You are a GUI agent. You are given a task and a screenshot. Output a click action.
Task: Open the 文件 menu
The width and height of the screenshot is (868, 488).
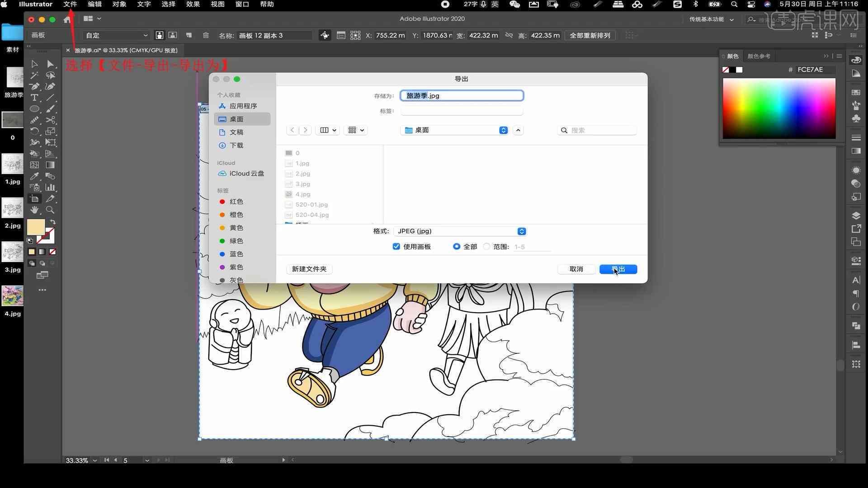pos(70,5)
